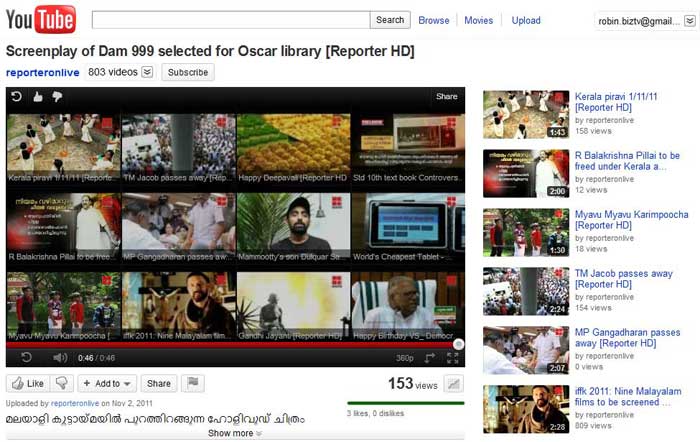Mute the video with the speaker icon
700x442 pixels.
tap(59, 357)
